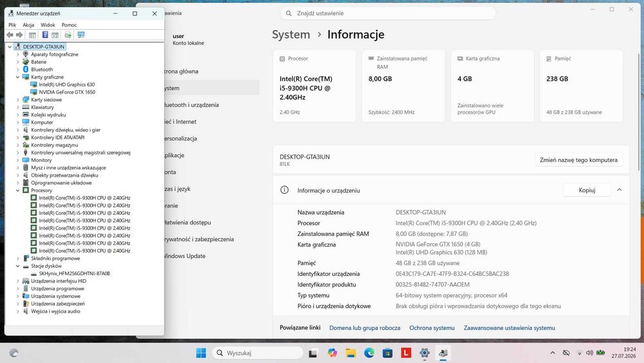
Task: Open the Akcja menu
Action: pos(28,25)
